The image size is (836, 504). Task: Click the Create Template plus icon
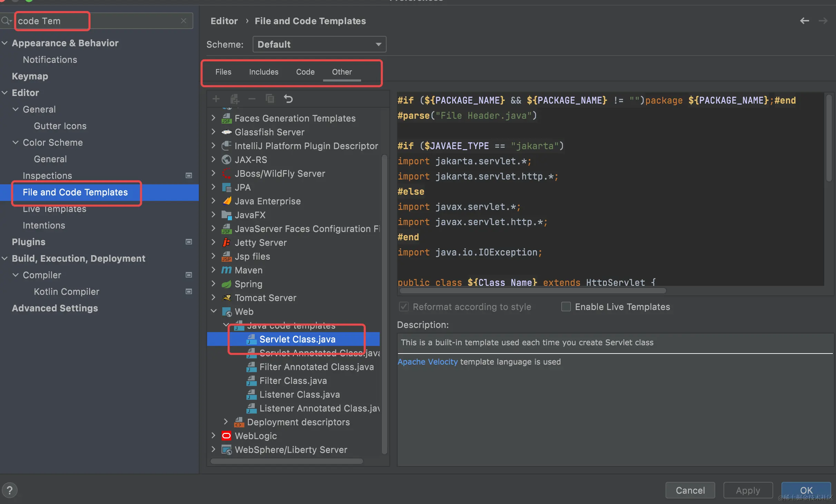pos(216,99)
